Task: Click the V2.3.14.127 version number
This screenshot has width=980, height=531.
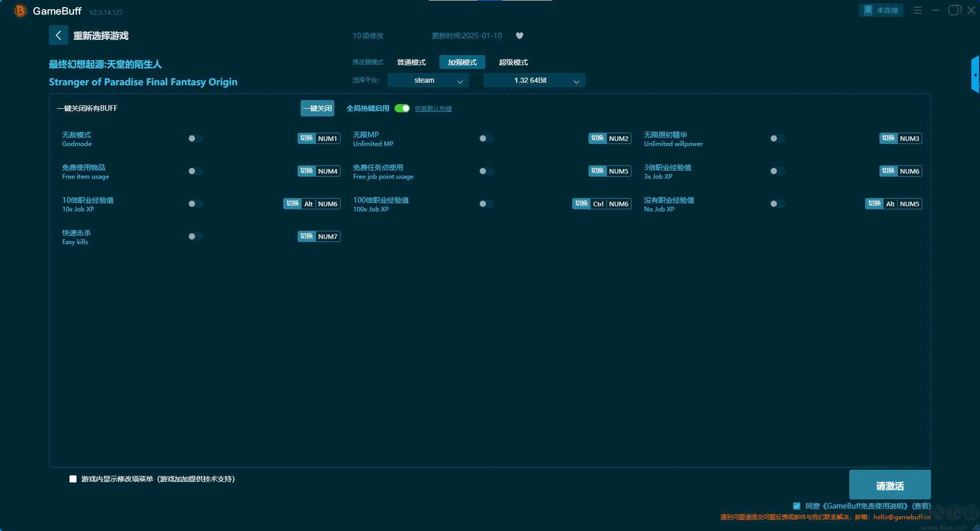Action: click(106, 12)
